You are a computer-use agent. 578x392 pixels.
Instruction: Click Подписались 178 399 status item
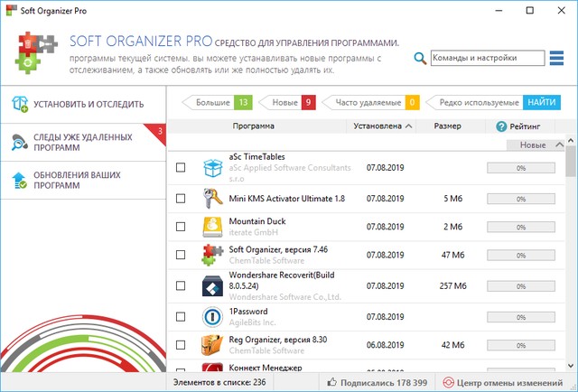pos(378,383)
